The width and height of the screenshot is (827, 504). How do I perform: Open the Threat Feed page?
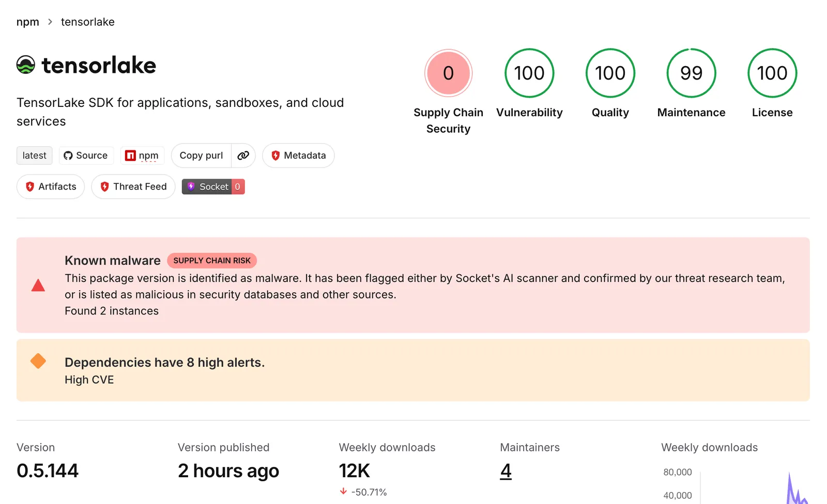click(133, 186)
